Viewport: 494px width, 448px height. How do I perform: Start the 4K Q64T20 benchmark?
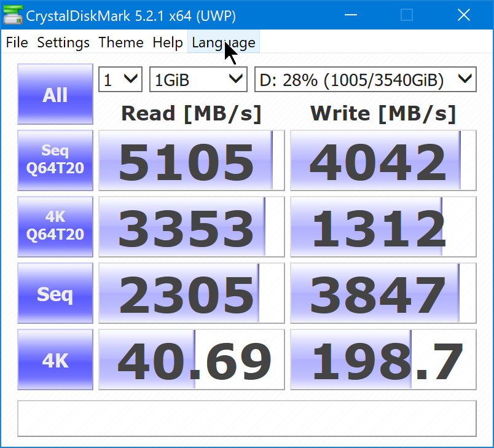point(55,226)
